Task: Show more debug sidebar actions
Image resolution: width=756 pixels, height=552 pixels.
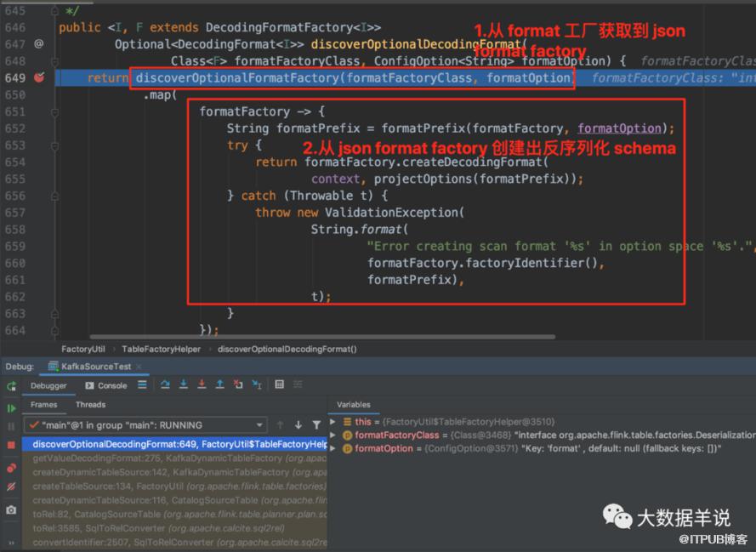Action: point(12,543)
